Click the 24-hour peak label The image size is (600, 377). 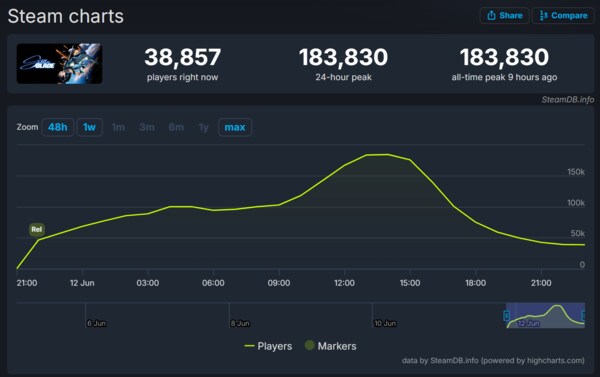pos(343,77)
